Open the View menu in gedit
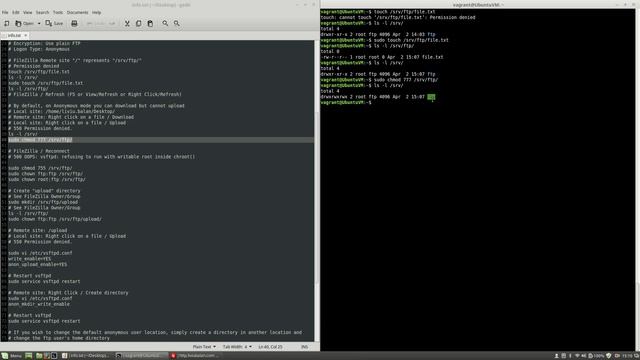Image resolution: width=640 pixels, height=360 pixels. 27,13
